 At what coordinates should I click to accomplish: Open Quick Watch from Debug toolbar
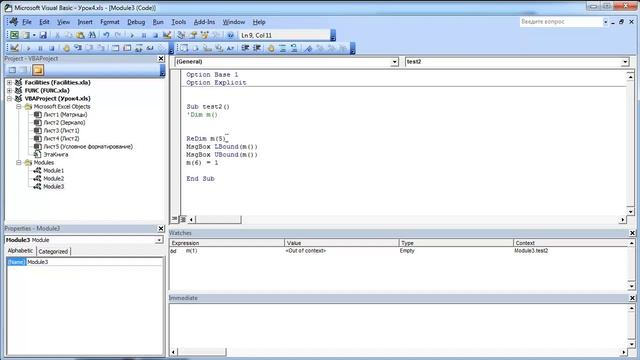pyautogui.click(x=150, y=48)
